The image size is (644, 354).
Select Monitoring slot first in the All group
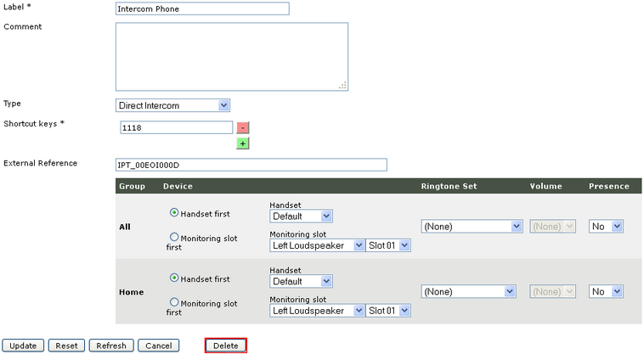pos(175,238)
